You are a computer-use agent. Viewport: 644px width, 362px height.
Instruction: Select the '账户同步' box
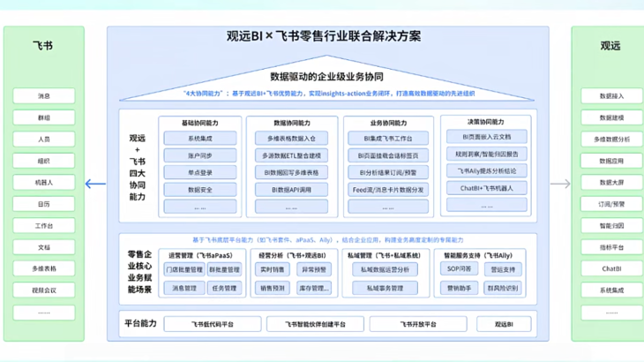click(200, 155)
